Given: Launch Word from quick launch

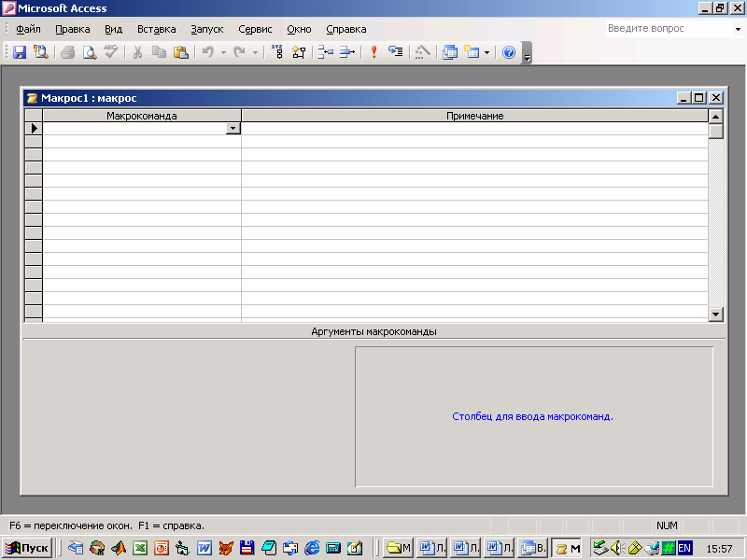Looking at the screenshot, I should tap(204, 548).
